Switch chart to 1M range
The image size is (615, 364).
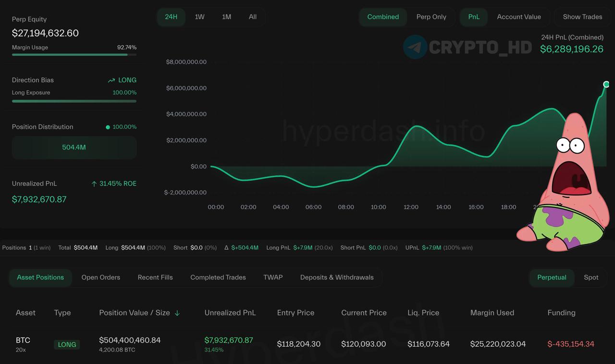[226, 17]
